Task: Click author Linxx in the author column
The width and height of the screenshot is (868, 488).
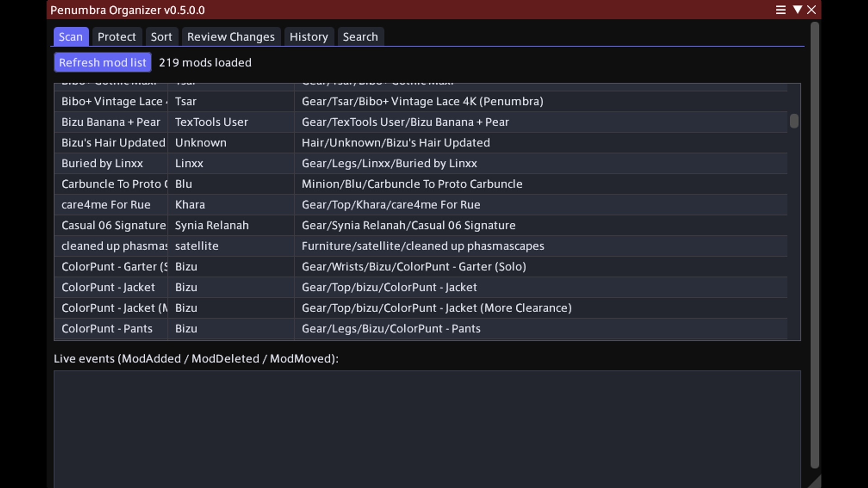Action: point(189,164)
